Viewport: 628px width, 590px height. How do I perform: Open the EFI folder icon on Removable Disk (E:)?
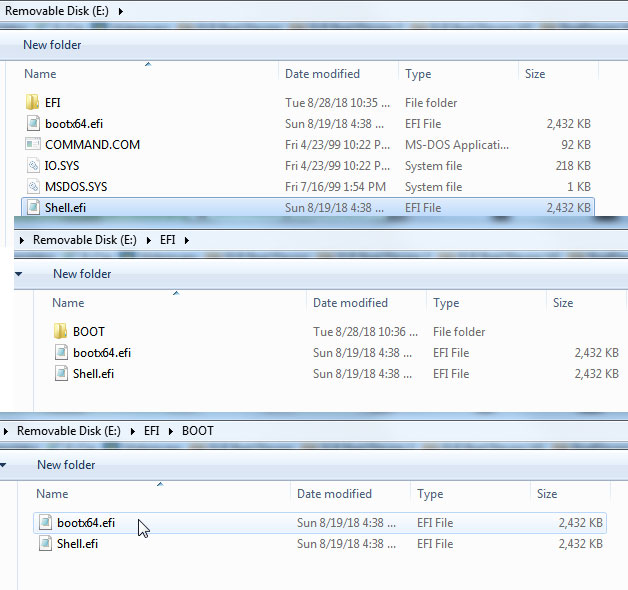pos(32,103)
